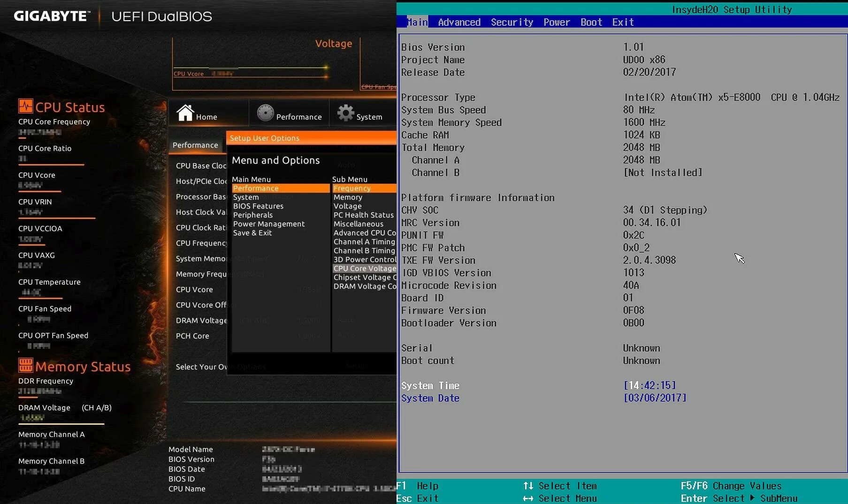Choose Chipset Voltage in the Sub Menu

coord(365,277)
